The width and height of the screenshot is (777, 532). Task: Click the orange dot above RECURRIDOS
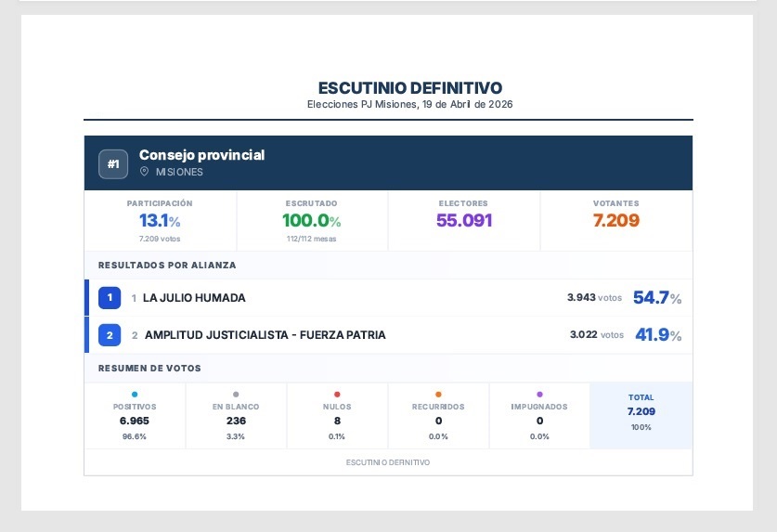tap(438, 395)
